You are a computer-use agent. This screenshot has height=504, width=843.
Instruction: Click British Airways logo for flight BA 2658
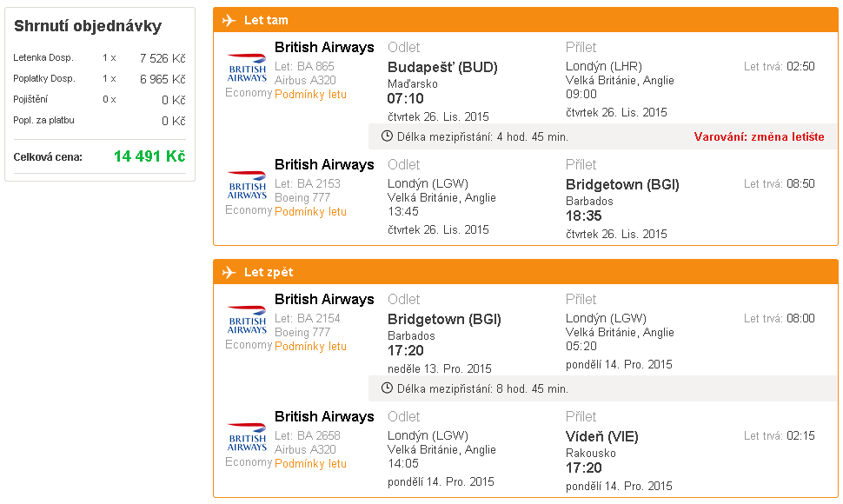247,437
